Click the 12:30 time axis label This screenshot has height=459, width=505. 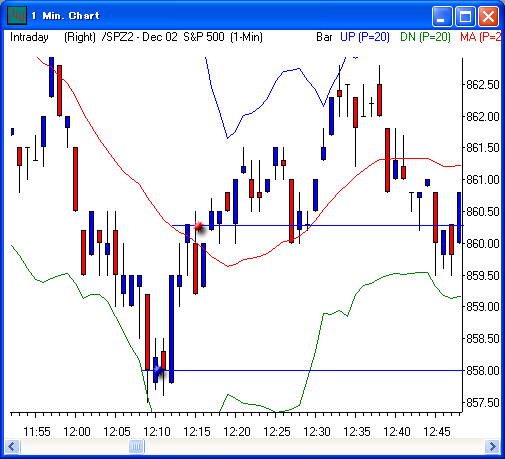(317, 432)
